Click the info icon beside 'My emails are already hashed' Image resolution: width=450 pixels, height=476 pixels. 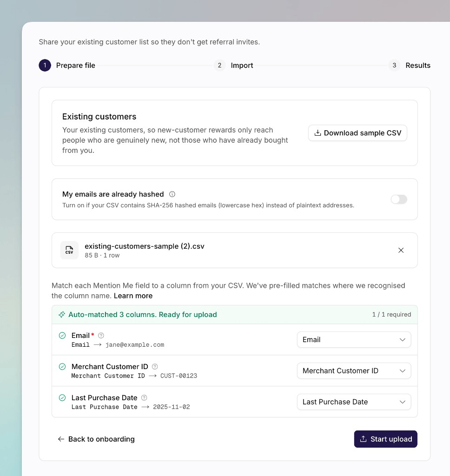pos(172,194)
